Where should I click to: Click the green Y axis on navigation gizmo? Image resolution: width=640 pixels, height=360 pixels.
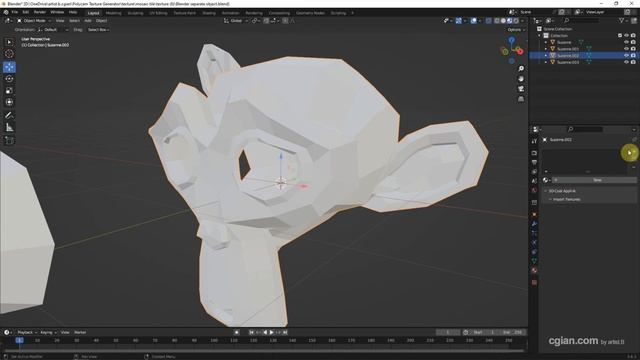pyautogui.click(x=505, y=51)
